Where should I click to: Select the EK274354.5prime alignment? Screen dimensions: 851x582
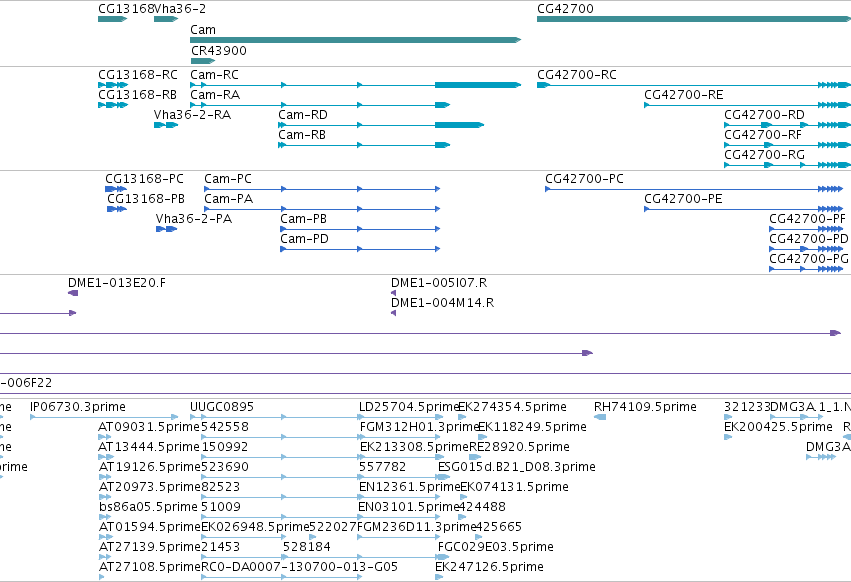click(462, 417)
